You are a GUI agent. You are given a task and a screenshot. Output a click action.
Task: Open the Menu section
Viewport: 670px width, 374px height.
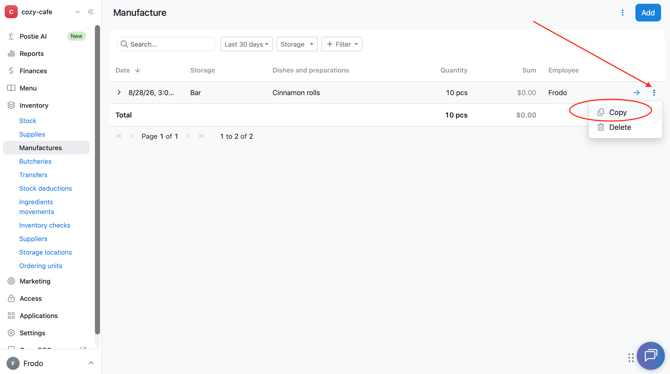point(28,88)
